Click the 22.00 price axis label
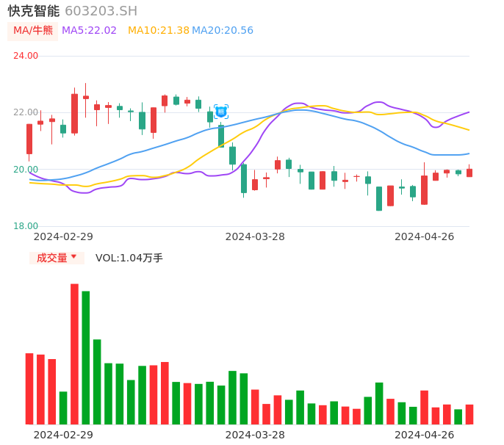This screenshot has width=504, height=445. coord(26,112)
